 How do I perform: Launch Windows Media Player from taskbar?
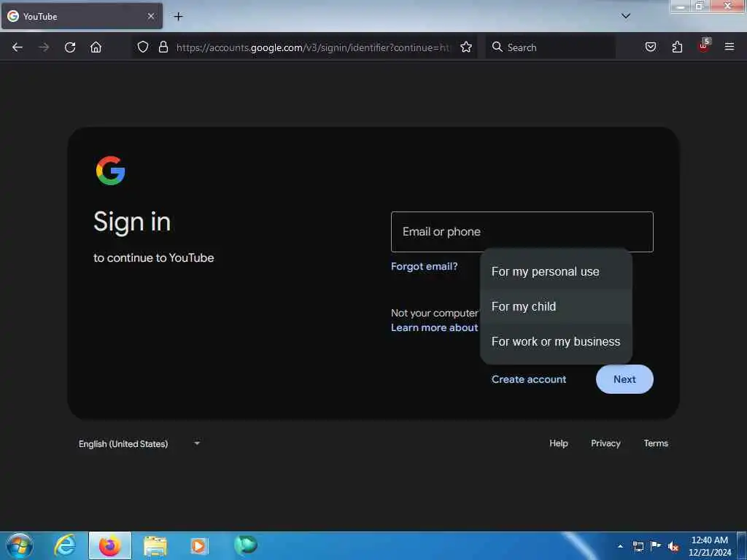[x=199, y=545]
